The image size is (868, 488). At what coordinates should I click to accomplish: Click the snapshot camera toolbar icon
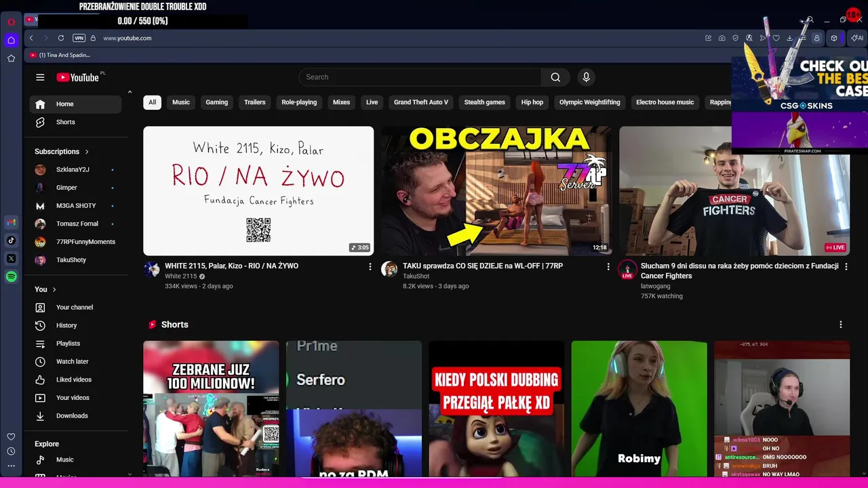(722, 38)
